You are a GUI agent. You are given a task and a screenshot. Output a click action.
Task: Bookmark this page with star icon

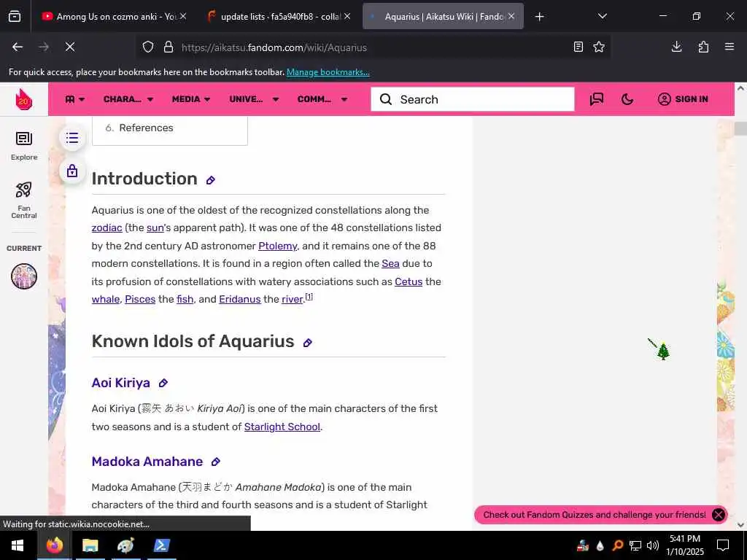point(599,47)
